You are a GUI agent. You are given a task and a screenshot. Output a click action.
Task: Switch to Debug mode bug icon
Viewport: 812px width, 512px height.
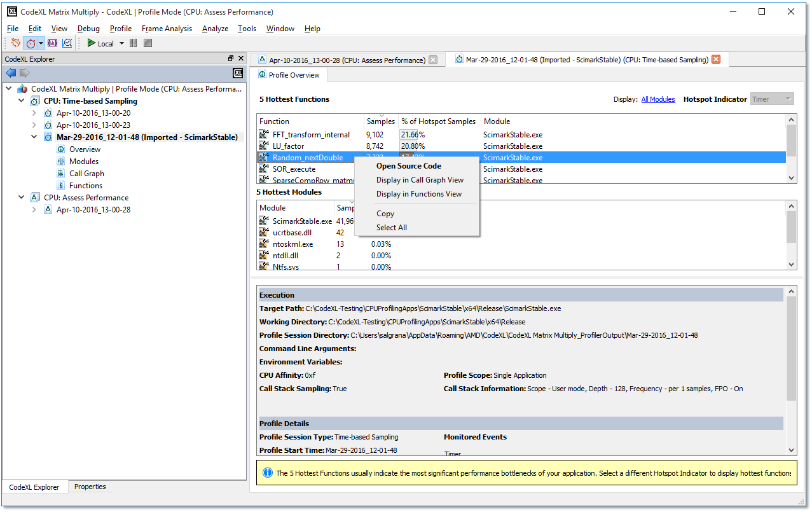[16, 43]
